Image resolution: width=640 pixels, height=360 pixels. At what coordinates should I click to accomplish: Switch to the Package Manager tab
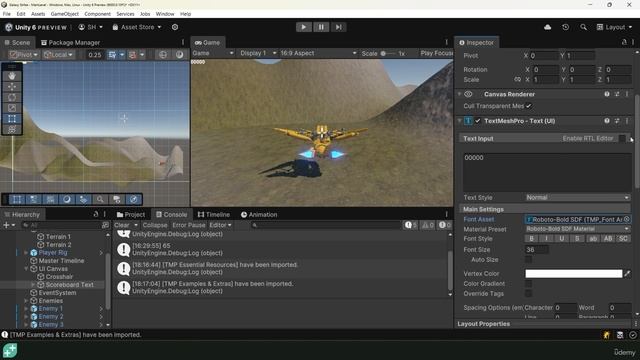(70, 42)
